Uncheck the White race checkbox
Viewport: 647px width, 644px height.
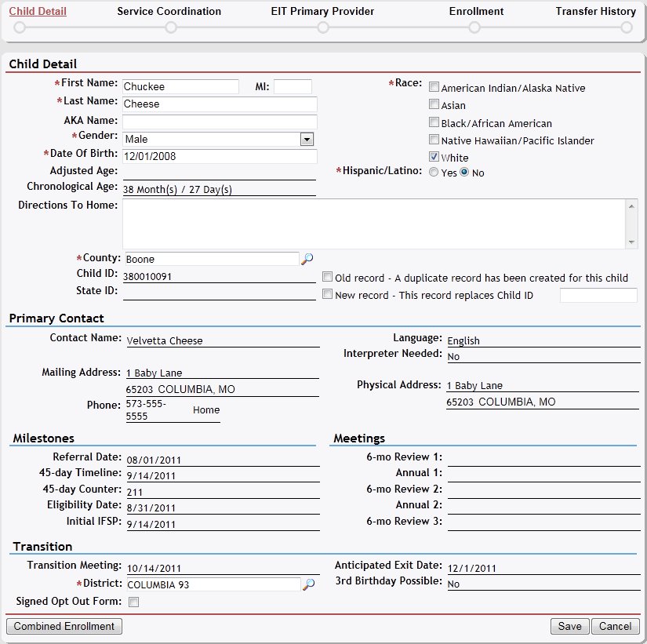(x=434, y=157)
